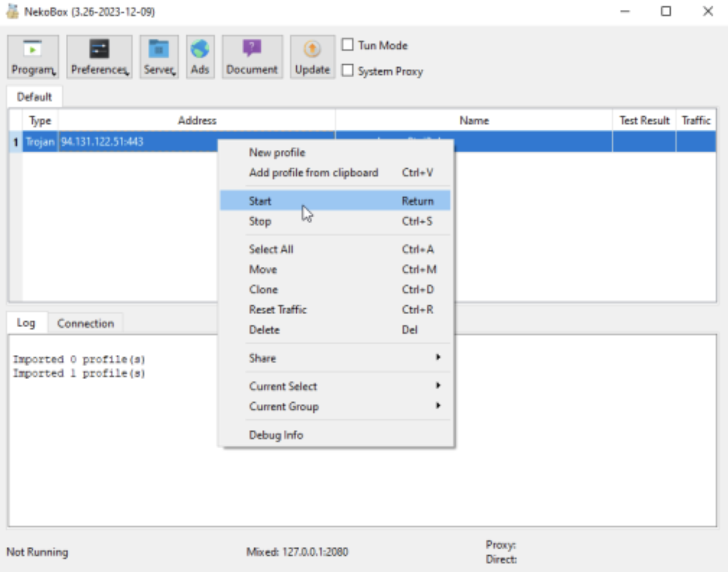This screenshot has width=728, height=572.
Task: Close the NekoBox window
Action: click(x=708, y=11)
